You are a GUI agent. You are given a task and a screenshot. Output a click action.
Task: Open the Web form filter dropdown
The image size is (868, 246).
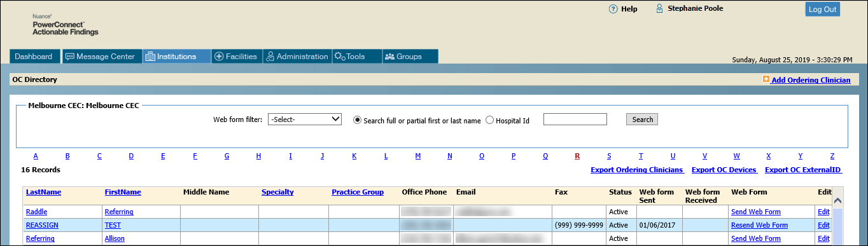tap(305, 119)
